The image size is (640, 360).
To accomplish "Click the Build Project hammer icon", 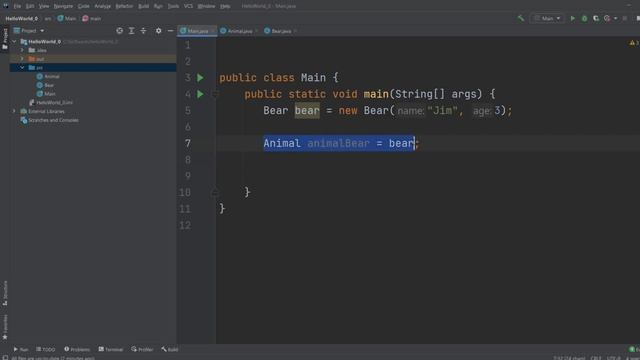I will tap(520, 18).
